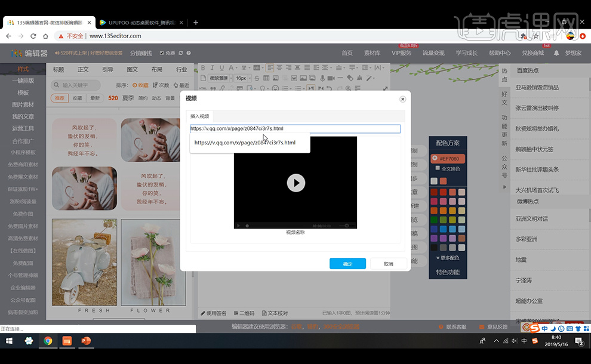
Task: Expand 更多配色 color options
Action: [448, 258]
